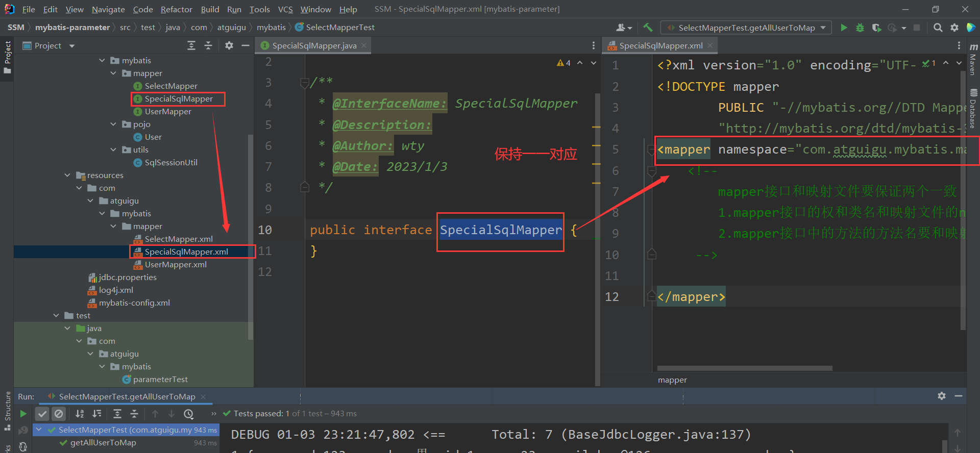
Task: Build project with the hammer icon
Action: [648, 28]
